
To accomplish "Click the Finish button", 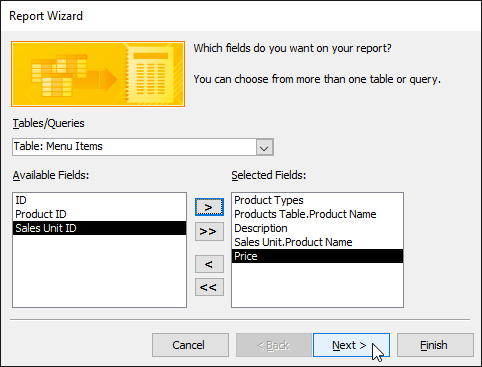I will (x=435, y=345).
